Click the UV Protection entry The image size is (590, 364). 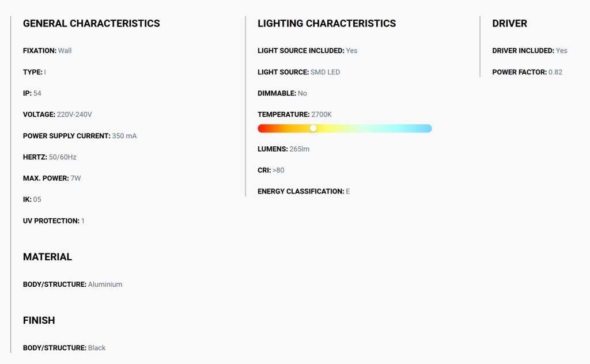(x=54, y=221)
